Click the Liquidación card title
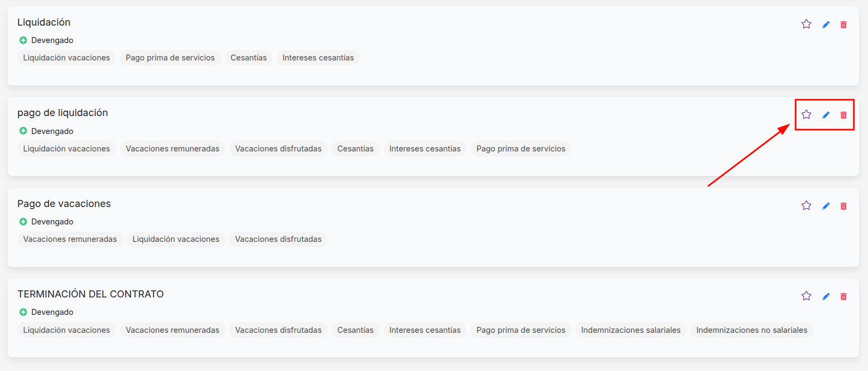 point(44,22)
